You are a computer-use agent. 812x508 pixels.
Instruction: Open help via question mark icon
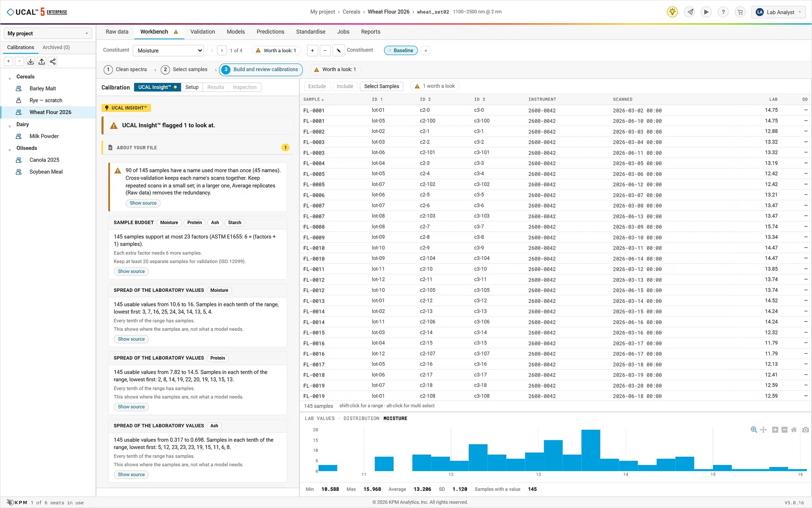[x=723, y=12]
